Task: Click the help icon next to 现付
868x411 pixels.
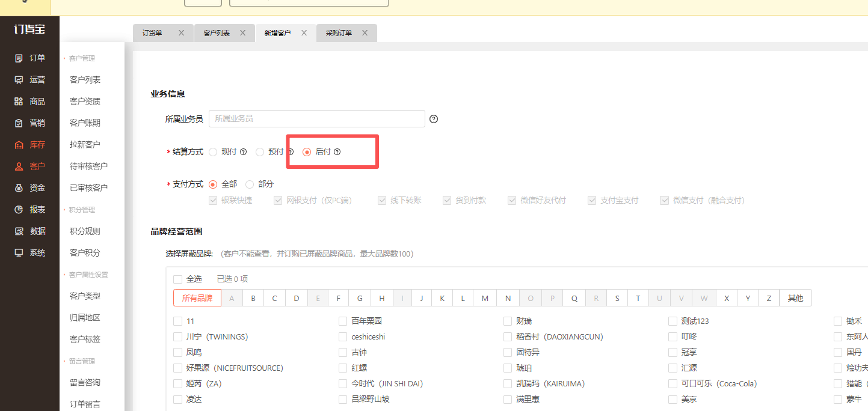Action: 244,152
